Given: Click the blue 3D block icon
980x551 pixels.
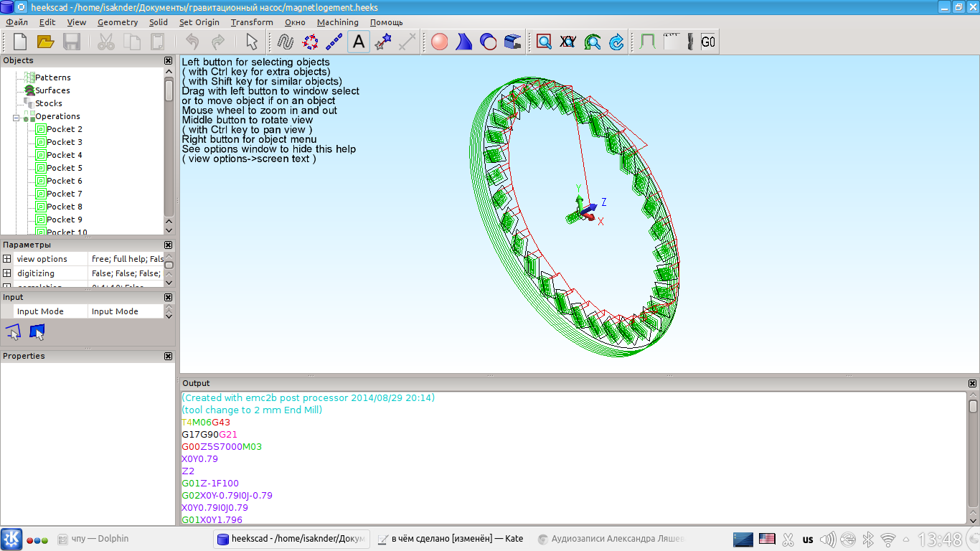Looking at the screenshot, I should [513, 42].
